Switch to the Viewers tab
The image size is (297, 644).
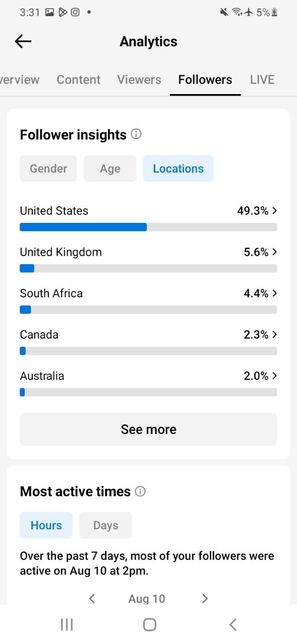[139, 79]
